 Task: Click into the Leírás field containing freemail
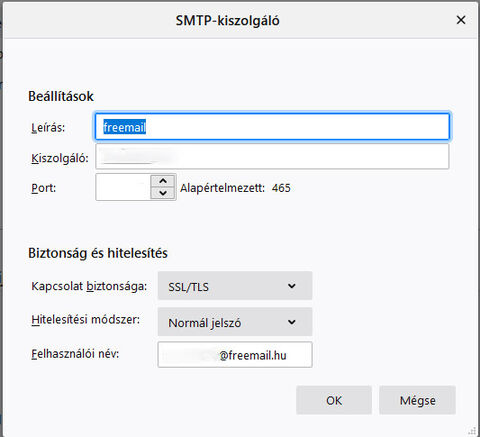[x=272, y=127]
